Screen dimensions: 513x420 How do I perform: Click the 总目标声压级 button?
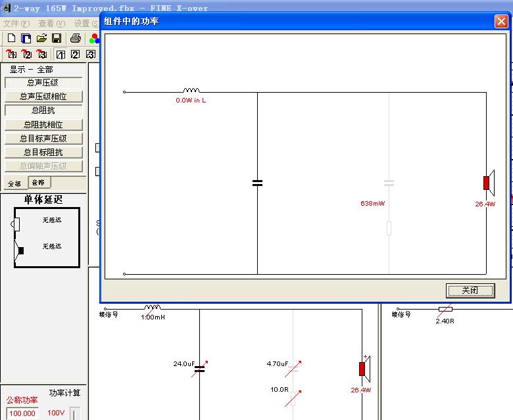(43, 139)
